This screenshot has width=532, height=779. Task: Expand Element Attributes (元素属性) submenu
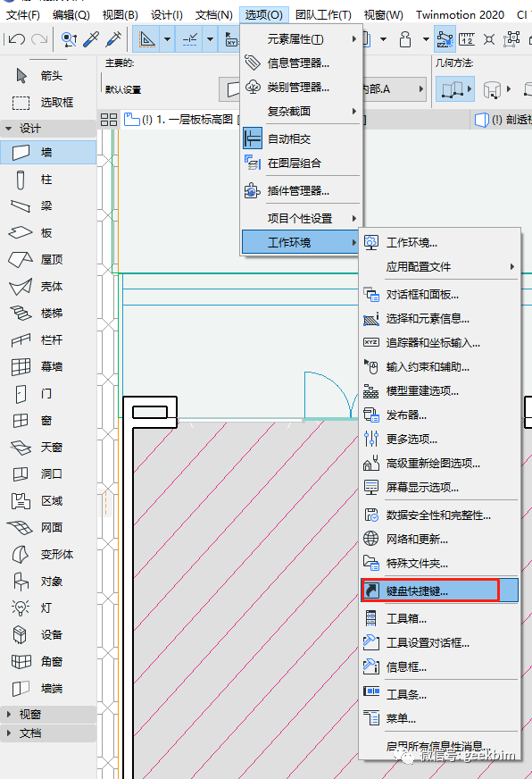point(301,38)
